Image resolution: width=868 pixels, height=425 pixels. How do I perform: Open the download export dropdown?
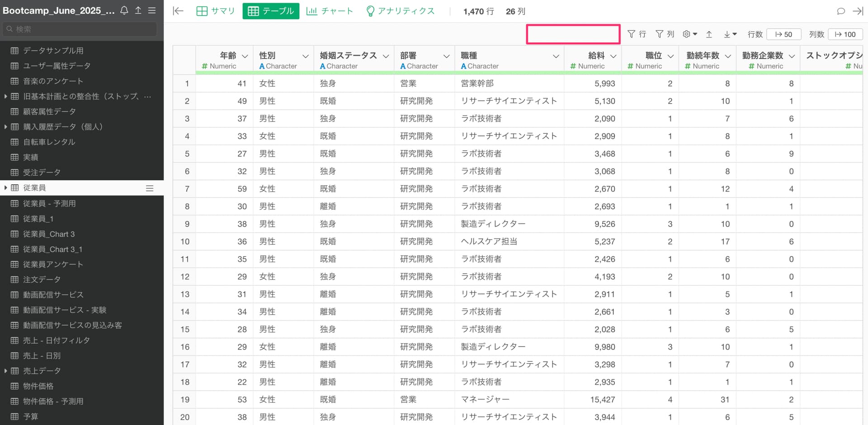click(730, 34)
